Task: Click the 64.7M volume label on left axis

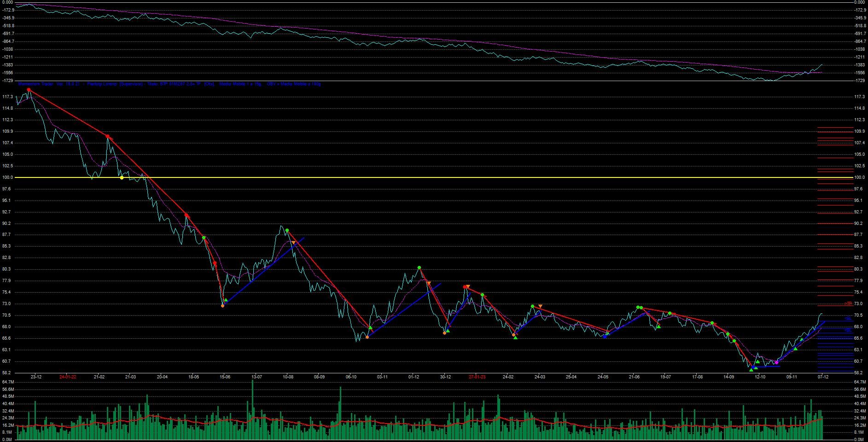Action: tap(8, 382)
